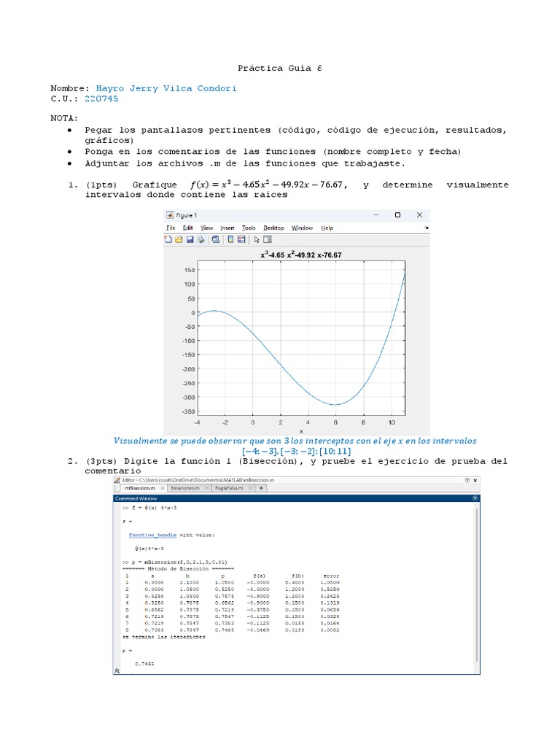Viewport: 560px width, 747px height.
Task: Click the Print Figure icon
Action: pos(201,239)
